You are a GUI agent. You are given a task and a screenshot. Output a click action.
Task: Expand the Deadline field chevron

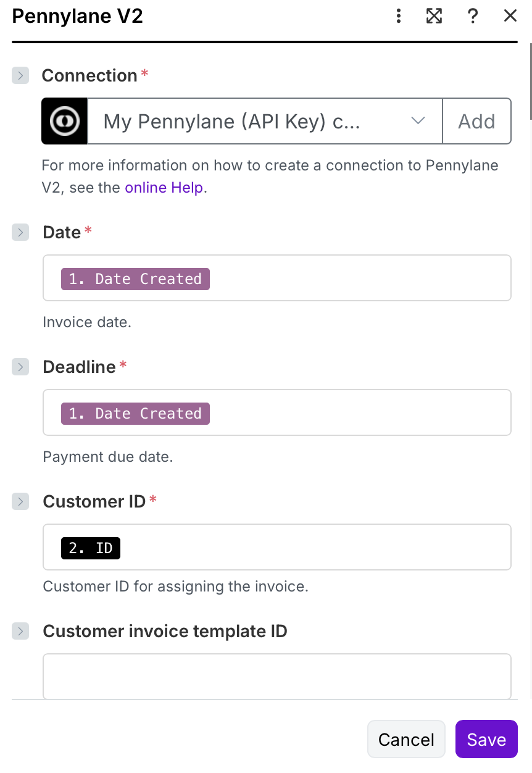click(20, 367)
